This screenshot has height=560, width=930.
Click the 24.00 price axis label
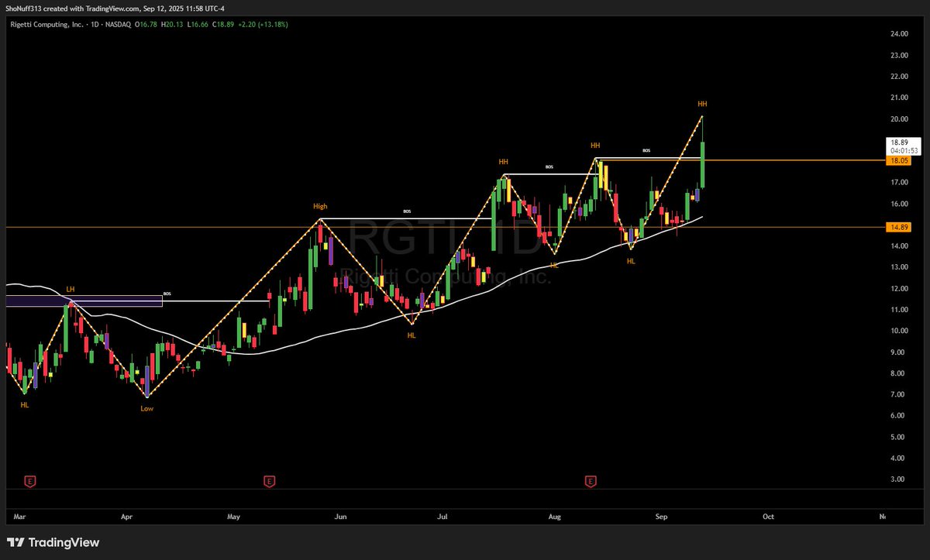click(x=899, y=34)
